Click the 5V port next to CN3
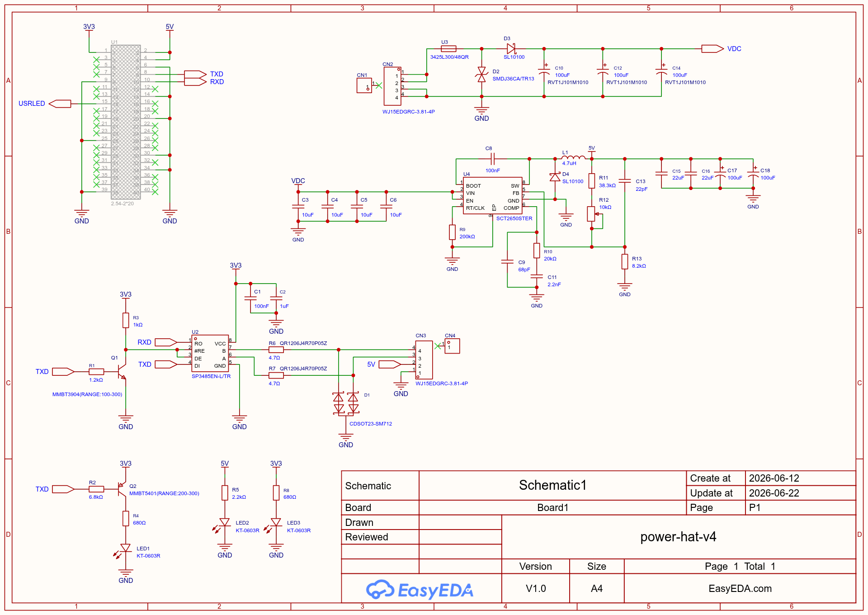 pyautogui.click(x=390, y=364)
